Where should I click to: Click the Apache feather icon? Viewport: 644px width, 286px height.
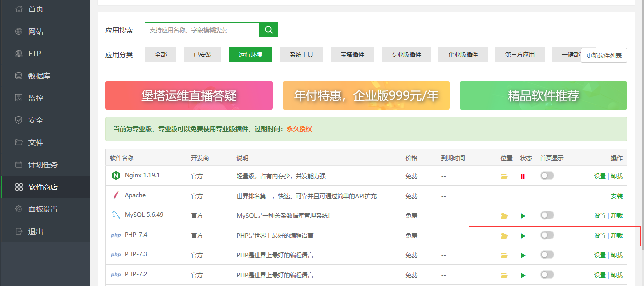click(x=116, y=195)
